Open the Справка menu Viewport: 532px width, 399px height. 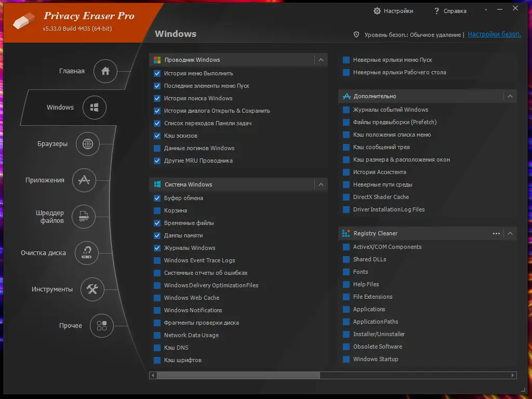pos(450,10)
